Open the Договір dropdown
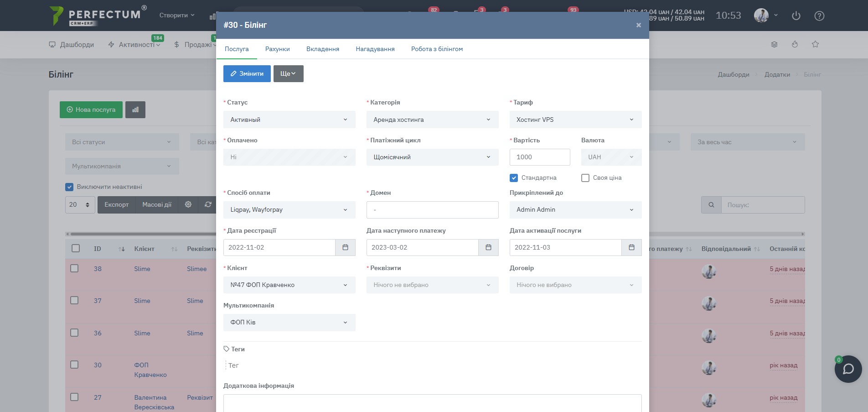 point(576,285)
